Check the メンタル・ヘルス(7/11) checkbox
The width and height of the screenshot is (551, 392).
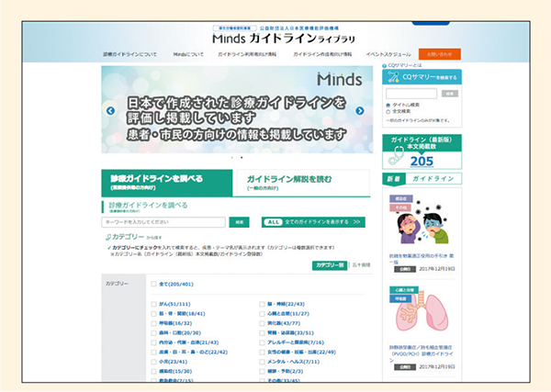click(262, 362)
